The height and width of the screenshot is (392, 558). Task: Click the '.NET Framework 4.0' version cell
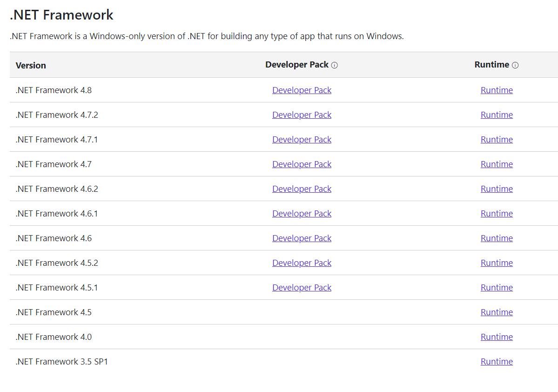(54, 337)
